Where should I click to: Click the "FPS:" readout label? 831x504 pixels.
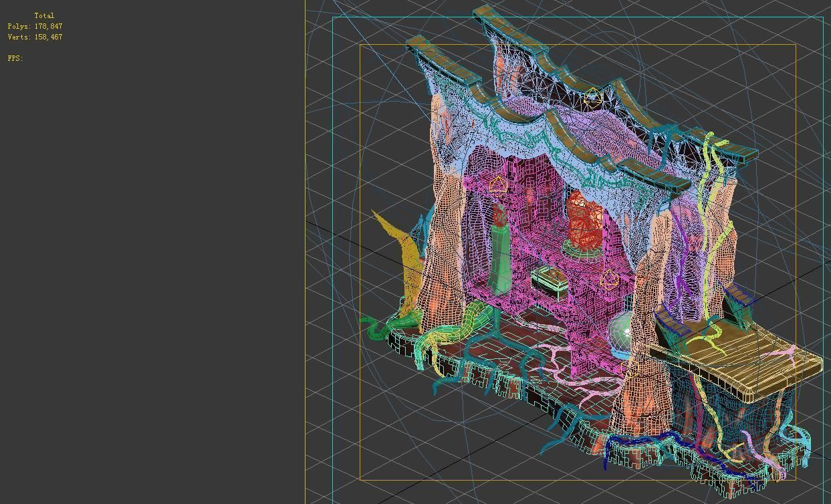pyautogui.click(x=15, y=58)
